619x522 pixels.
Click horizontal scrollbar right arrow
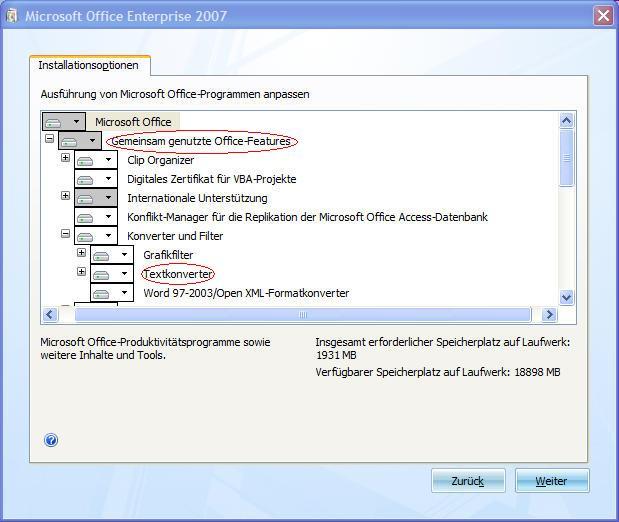549,315
